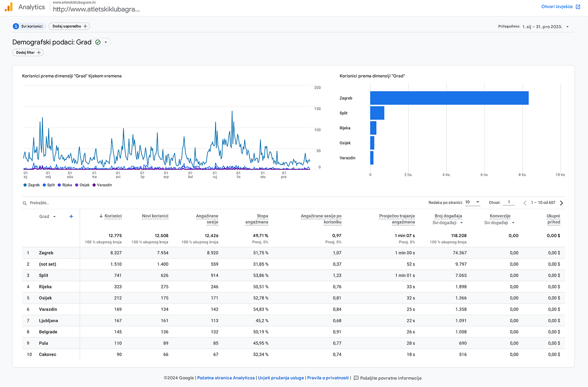Toggle the Split series in the chart legend

[x=49, y=185]
